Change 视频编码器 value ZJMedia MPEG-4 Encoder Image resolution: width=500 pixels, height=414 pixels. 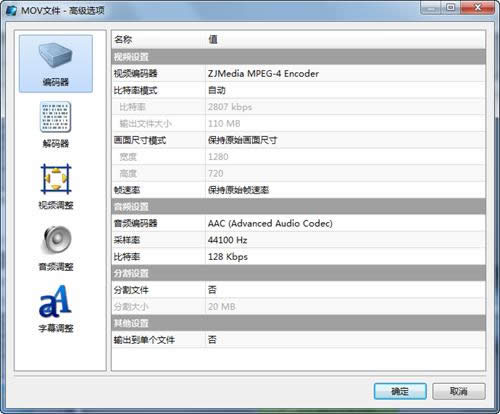tap(345, 74)
